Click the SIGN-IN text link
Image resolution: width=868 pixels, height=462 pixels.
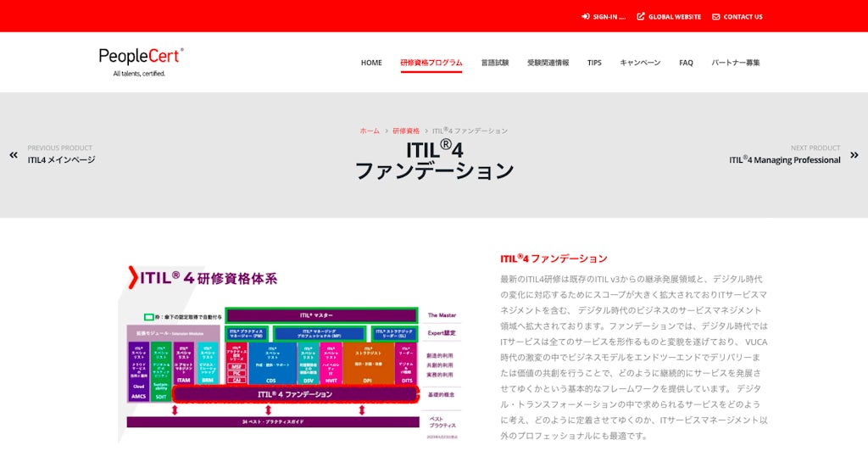pyautogui.click(x=609, y=17)
